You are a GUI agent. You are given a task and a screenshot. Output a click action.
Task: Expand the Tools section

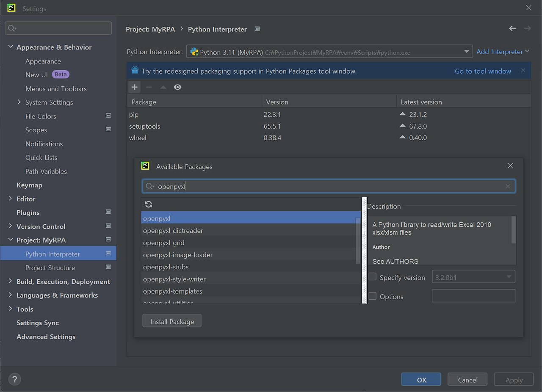coord(11,309)
